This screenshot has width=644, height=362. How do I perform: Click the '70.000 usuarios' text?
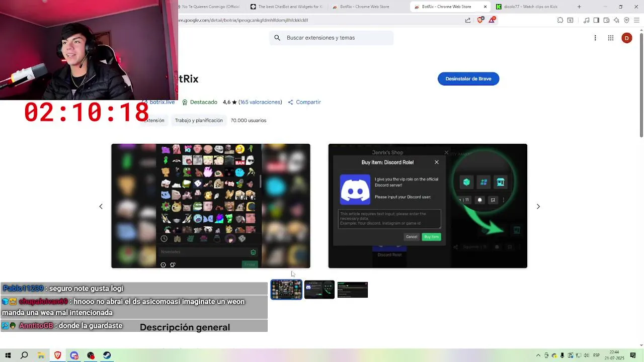click(249, 120)
